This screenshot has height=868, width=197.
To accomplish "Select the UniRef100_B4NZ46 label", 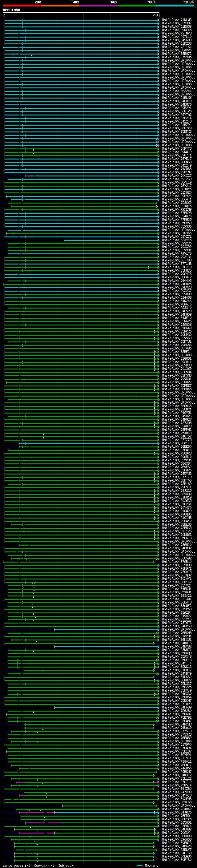I will click(x=177, y=301).
